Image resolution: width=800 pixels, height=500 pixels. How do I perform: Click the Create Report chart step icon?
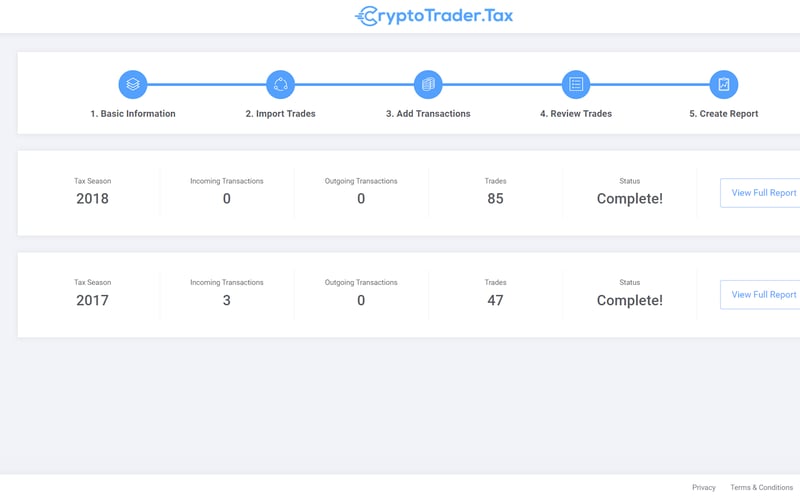click(723, 84)
